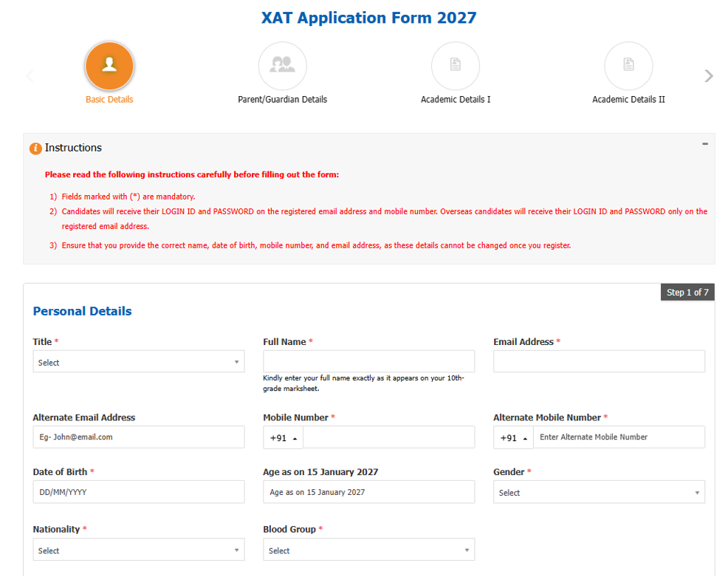Collapse the Instructions panel with minus icon
The height and width of the screenshot is (577, 728).
point(705,144)
